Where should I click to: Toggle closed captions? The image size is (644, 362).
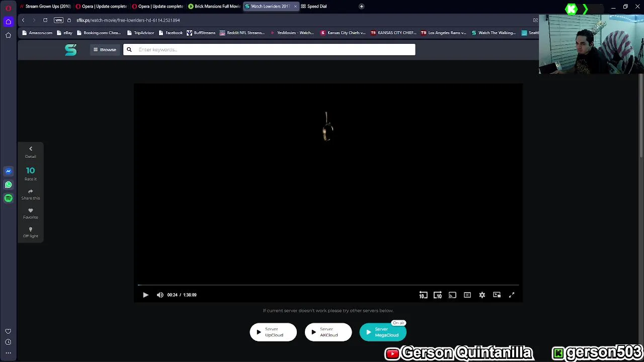click(467, 295)
